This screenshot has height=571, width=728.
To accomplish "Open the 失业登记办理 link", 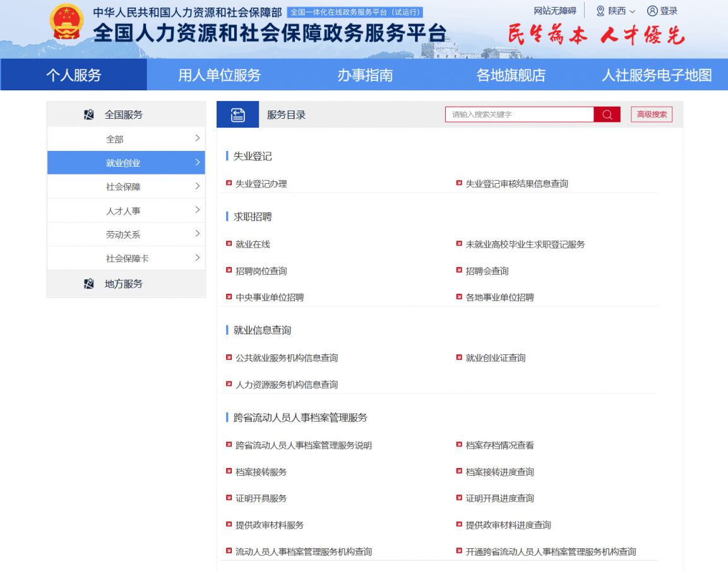I will (261, 184).
